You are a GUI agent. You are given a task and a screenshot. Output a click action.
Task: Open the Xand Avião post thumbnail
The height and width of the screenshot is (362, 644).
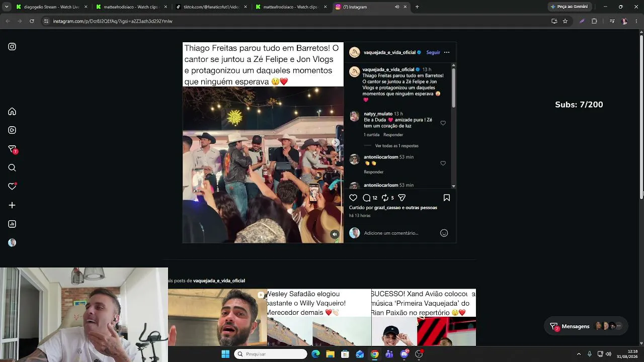click(x=424, y=317)
